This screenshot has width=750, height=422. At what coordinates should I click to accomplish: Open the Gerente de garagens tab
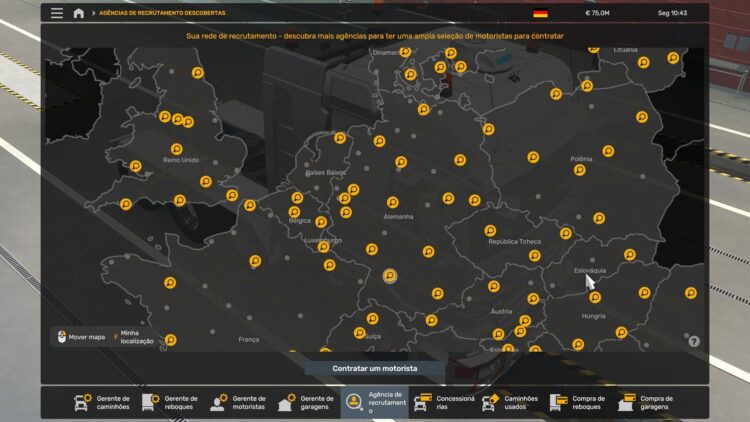coord(306,402)
